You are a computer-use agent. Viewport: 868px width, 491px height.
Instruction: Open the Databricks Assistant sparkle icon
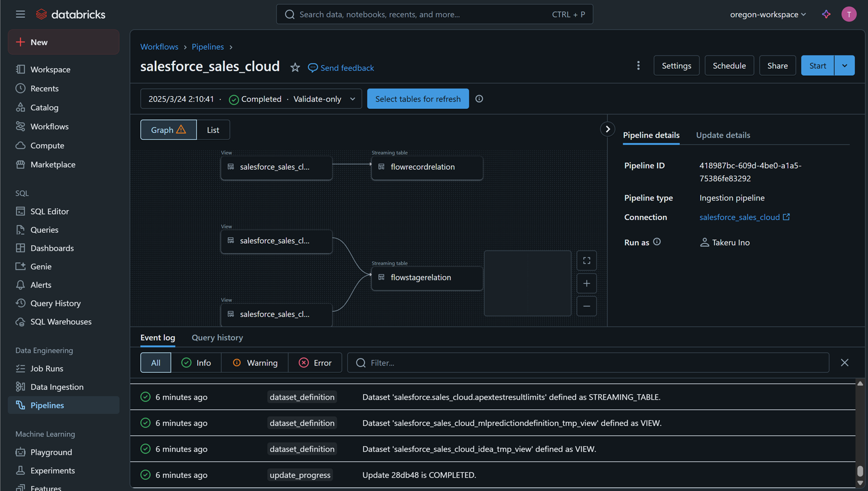pos(826,14)
